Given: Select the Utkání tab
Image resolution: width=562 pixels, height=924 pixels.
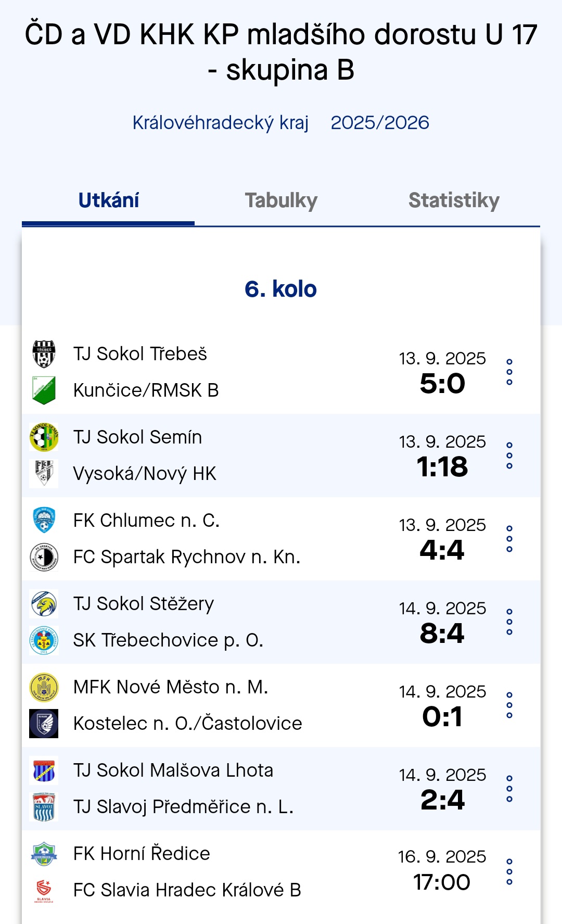Looking at the screenshot, I should tap(108, 200).
